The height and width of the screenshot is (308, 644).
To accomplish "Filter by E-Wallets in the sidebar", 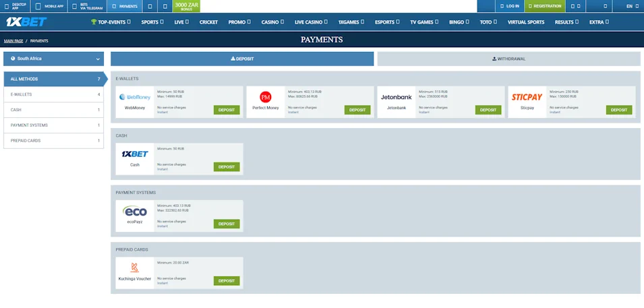I will (x=54, y=94).
